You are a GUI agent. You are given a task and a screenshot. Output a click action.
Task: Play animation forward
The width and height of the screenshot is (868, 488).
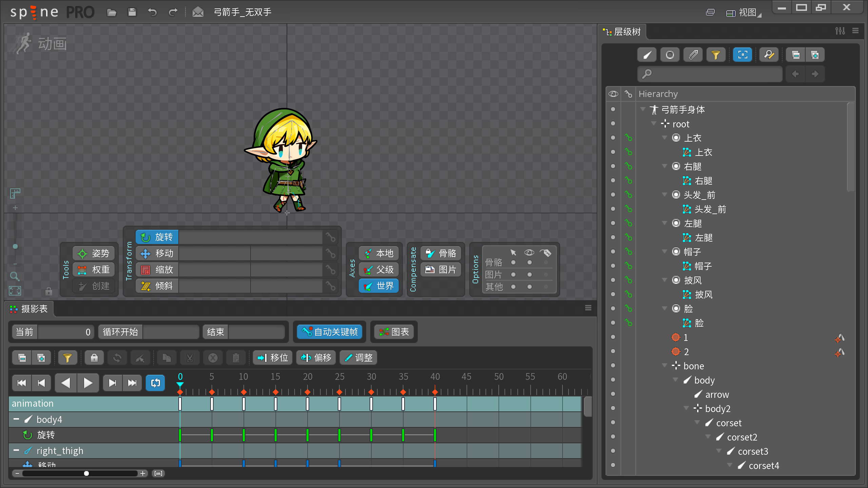(88, 383)
